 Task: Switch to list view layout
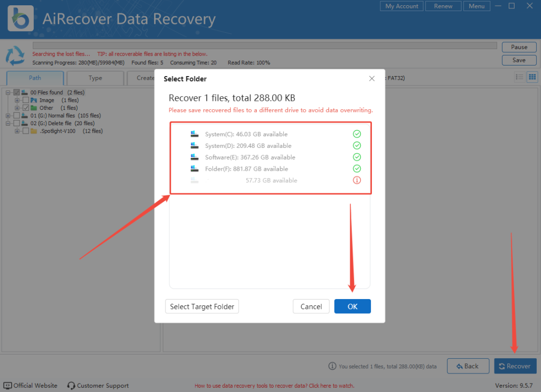coord(519,77)
